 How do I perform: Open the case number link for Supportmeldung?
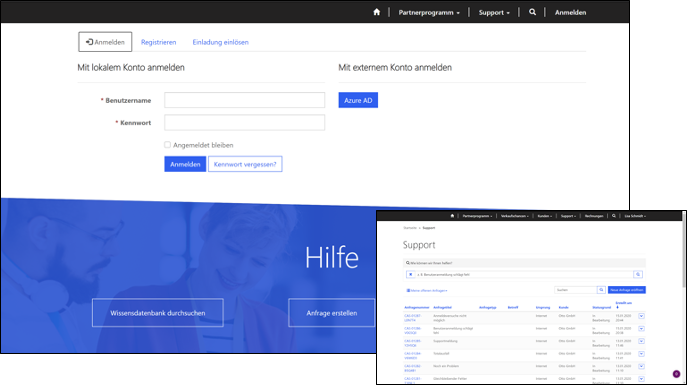[412, 343]
